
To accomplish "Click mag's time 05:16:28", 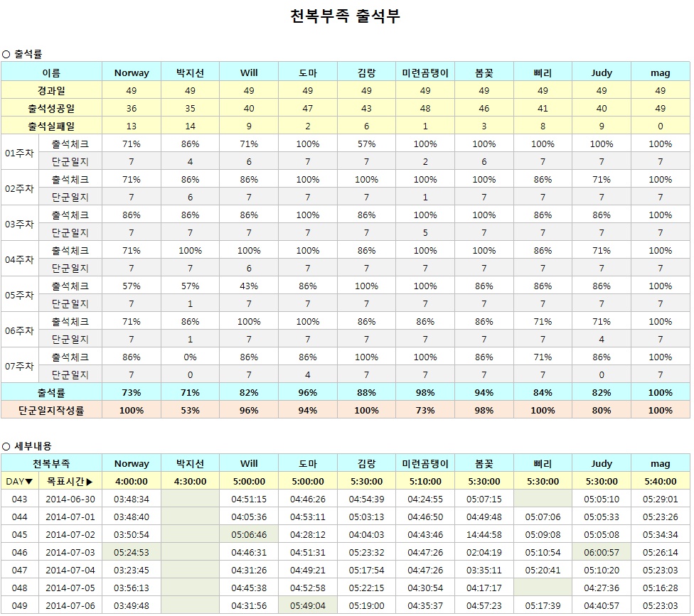I will (x=661, y=588).
